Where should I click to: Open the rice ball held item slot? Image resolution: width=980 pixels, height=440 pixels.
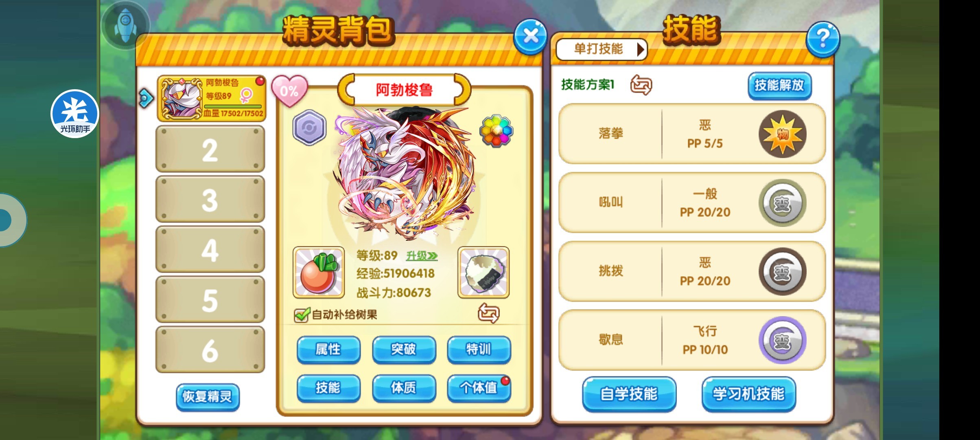point(483,272)
